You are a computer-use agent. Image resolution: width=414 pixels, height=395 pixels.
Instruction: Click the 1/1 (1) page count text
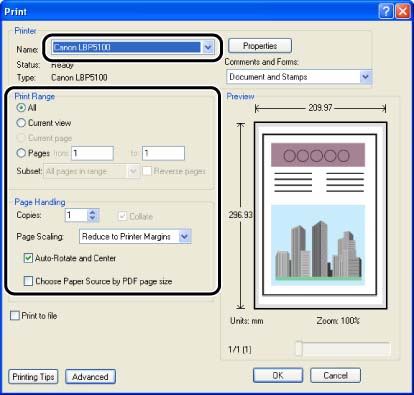[240, 349]
